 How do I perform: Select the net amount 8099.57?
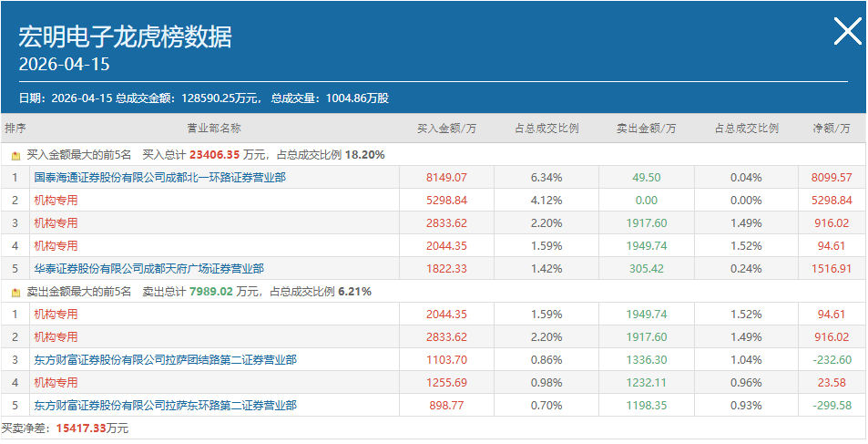[x=832, y=178]
